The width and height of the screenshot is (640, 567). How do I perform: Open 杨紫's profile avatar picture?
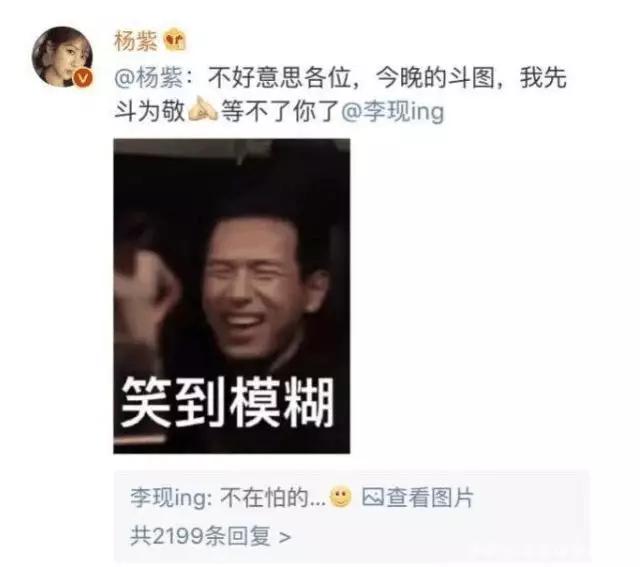[62, 57]
